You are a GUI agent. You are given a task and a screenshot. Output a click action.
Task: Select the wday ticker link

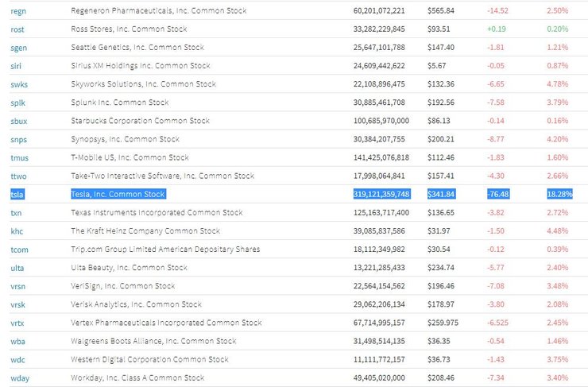point(19,377)
